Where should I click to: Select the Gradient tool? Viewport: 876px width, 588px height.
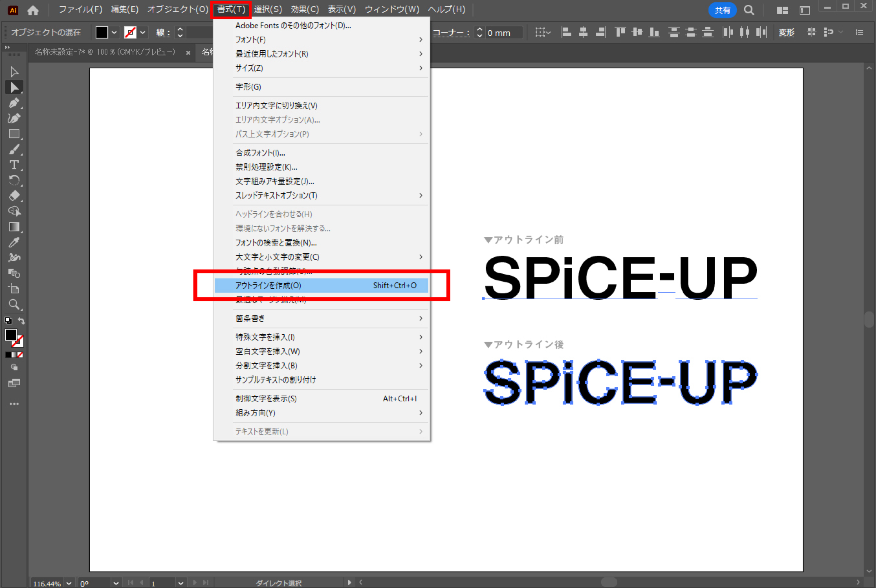[14, 227]
